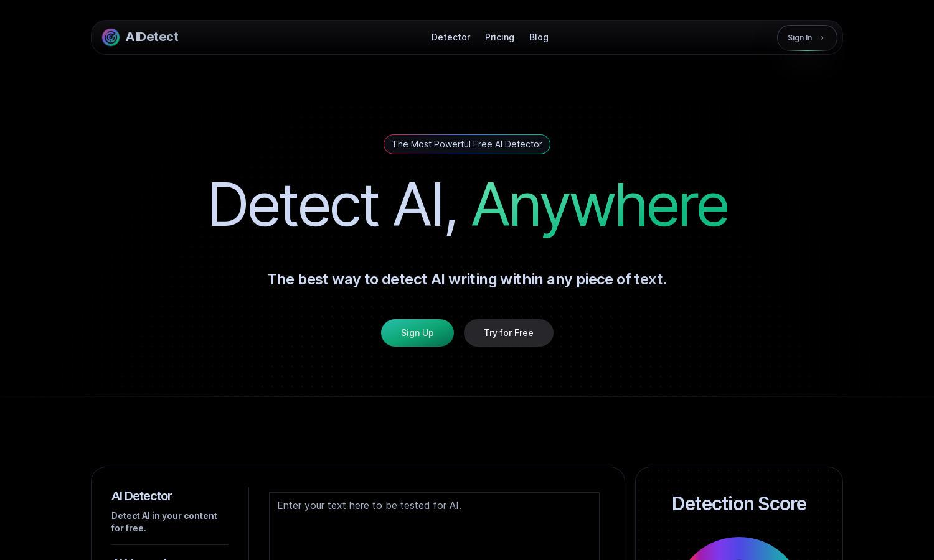The image size is (934, 560).
Task: Click the Sign In button
Action: [x=807, y=38]
